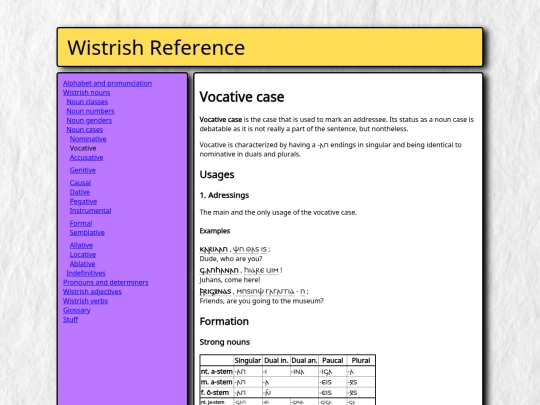Open Instrumental case link

click(91, 211)
